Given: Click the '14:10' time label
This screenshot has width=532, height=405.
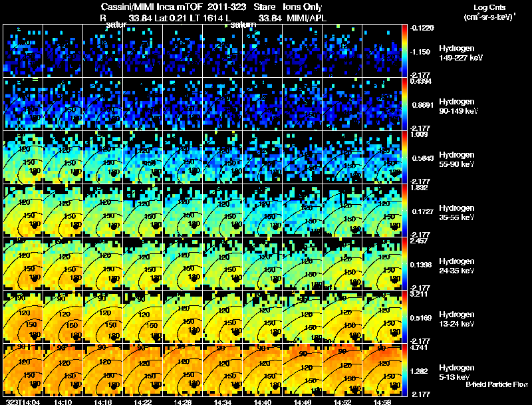Looking at the screenshot, I should pos(63,402).
